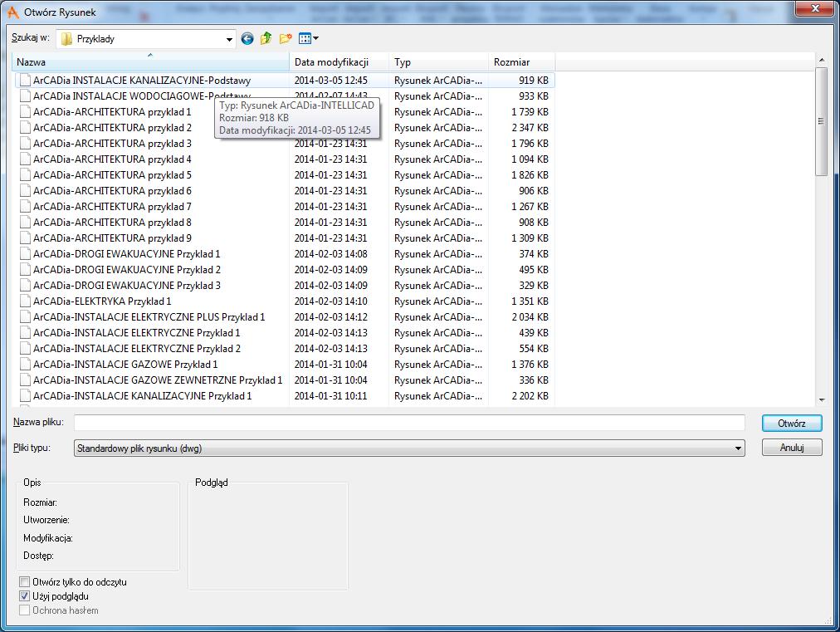840x632 pixels.
Task: Sort by Data modyfikacji column header
Action: coord(339,62)
